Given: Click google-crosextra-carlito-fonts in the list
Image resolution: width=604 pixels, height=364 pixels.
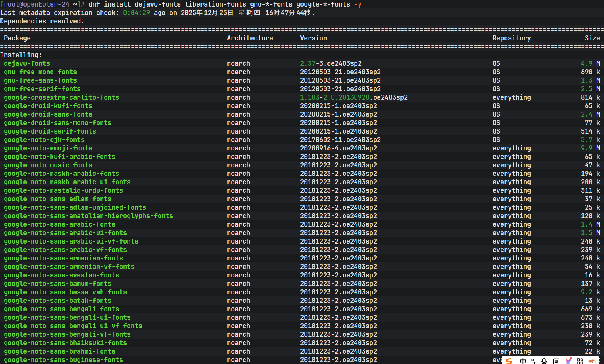Looking at the screenshot, I should tap(62, 97).
